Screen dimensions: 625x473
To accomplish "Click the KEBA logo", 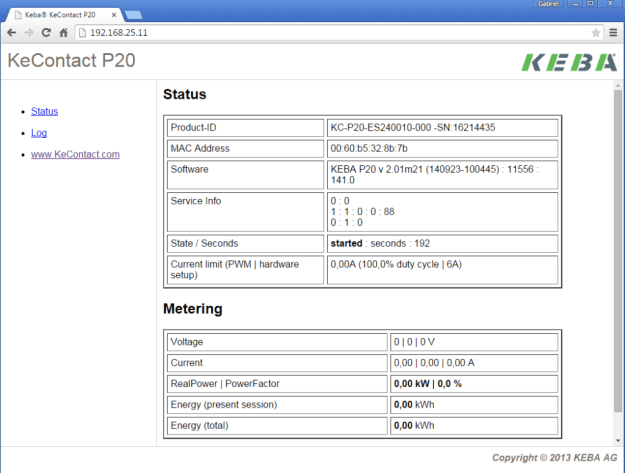I will (x=569, y=63).
